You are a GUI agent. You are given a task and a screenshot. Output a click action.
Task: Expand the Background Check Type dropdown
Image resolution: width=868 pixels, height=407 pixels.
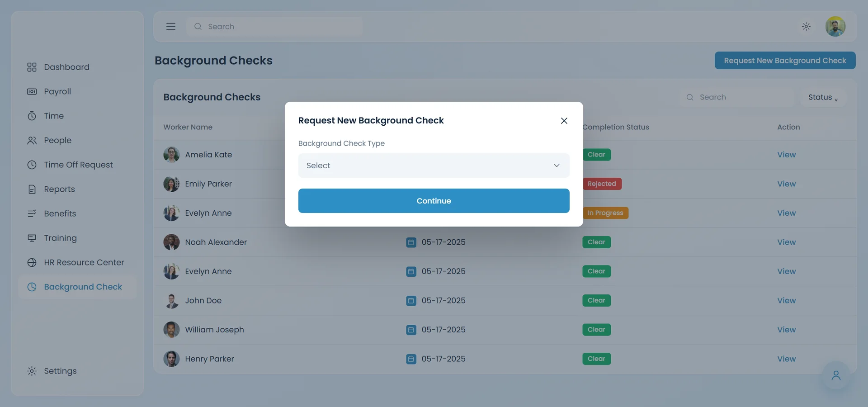[x=434, y=166]
